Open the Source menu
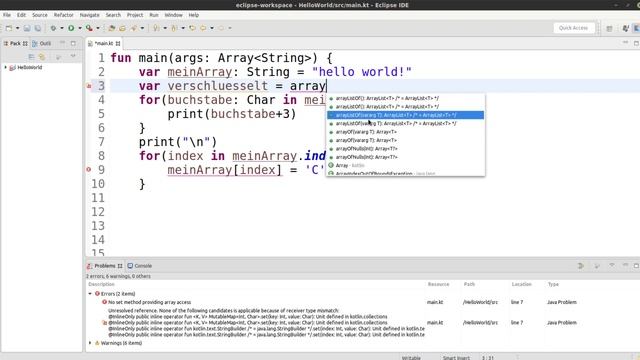Screen dimensions: 640x360 tap(40, 15)
